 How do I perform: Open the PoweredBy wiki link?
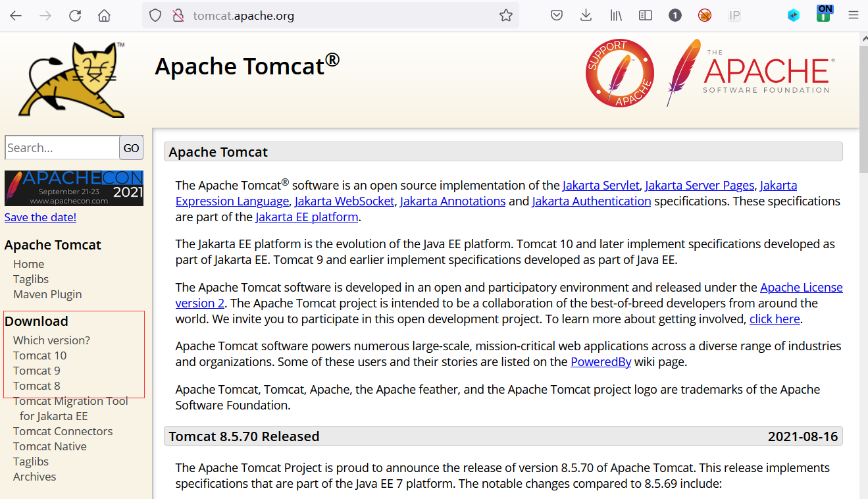coord(601,361)
